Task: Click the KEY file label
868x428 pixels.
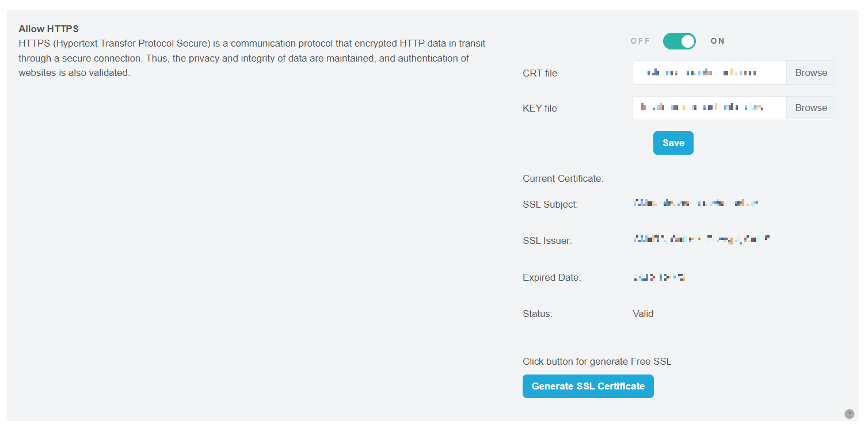Action: click(540, 109)
